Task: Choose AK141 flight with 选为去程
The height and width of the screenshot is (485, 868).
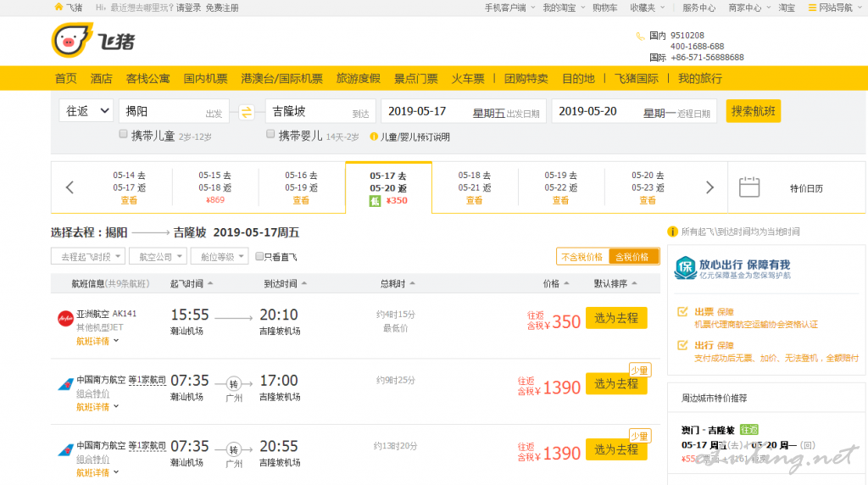Action: (x=616, y=318)
